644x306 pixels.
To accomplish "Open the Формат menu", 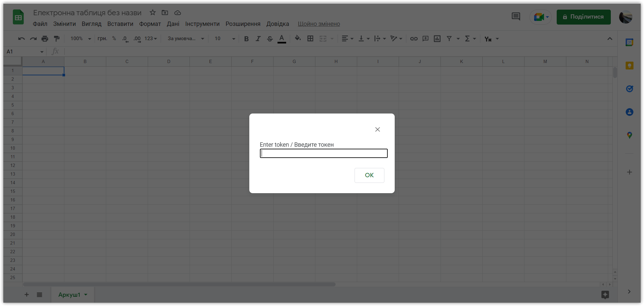I will point(150,24).
